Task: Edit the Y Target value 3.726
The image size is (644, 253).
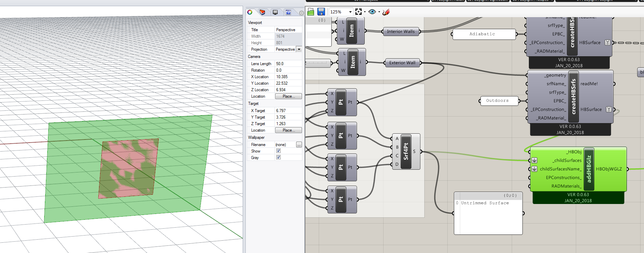Action: pos(288,117)
